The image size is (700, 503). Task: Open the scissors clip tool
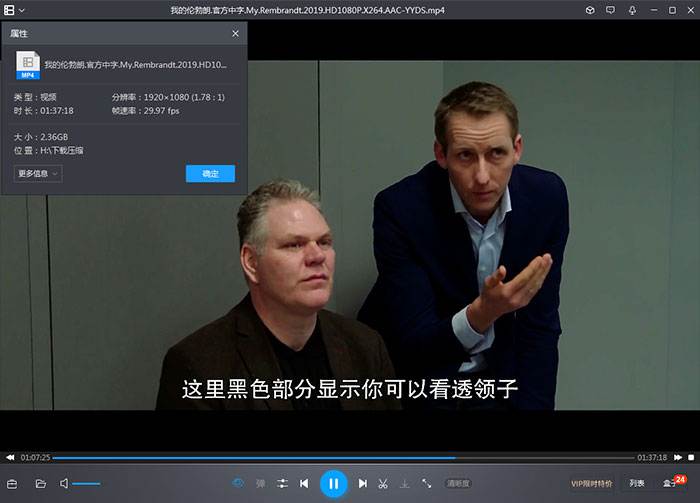(x=383, y=483)
